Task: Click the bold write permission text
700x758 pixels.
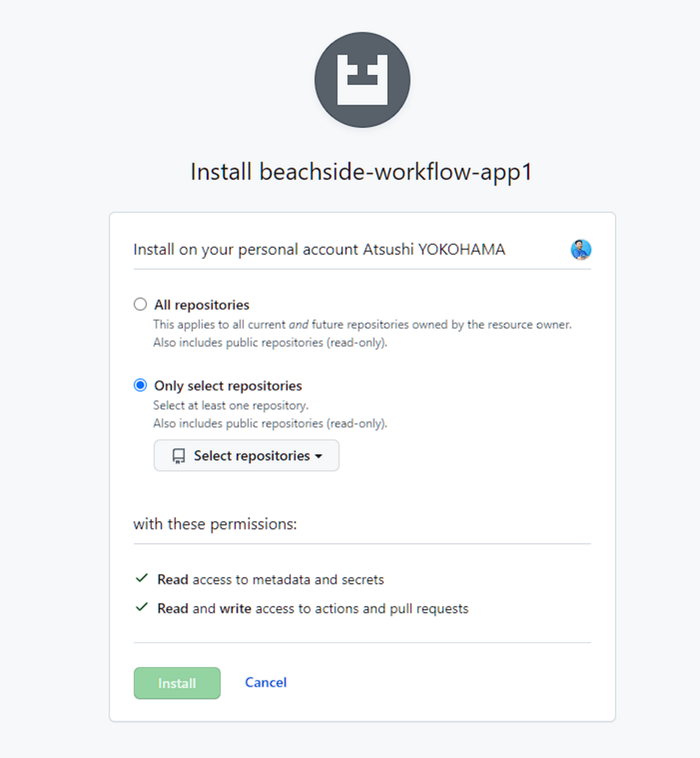Action: pyautogui.click(x=236, y=608)
